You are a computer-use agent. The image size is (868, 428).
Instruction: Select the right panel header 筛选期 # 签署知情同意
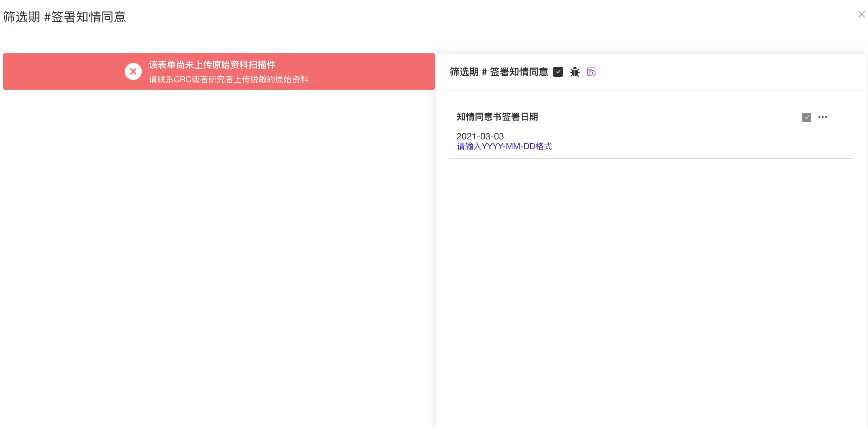(498, 72)
